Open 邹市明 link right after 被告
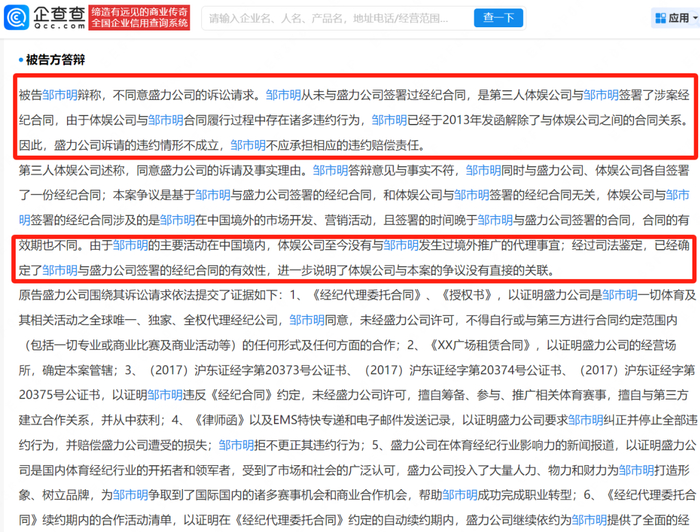This screenshot has height=532, width=700. pos(60,95)
